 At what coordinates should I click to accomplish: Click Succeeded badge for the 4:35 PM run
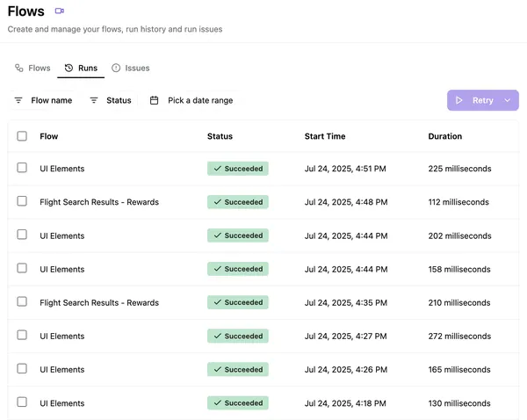(238, 302)
